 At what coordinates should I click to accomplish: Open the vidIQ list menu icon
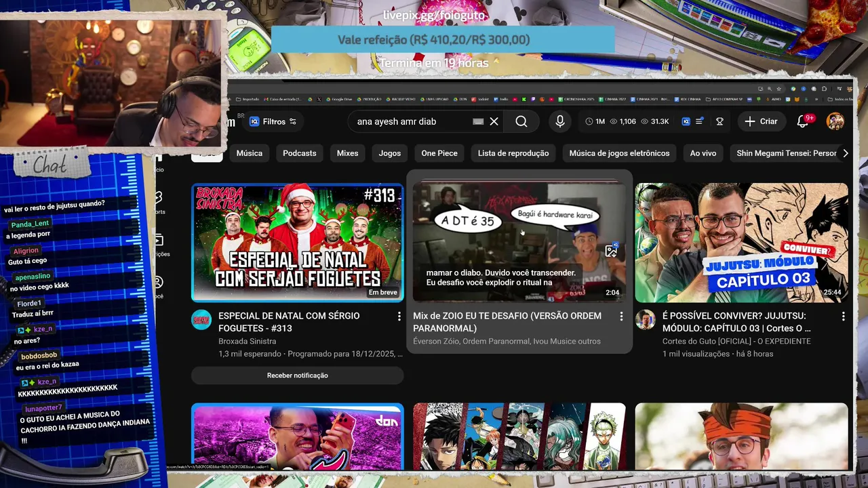(699, 121)
